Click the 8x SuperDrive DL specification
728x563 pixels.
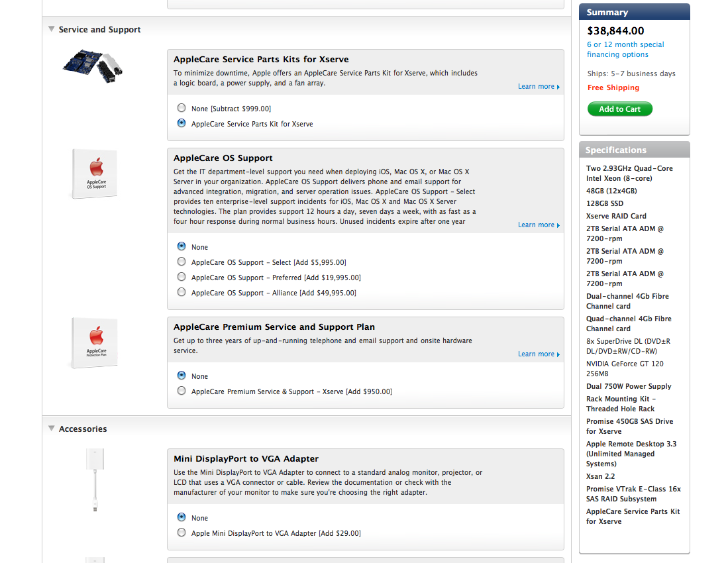(x=628, y=346)
